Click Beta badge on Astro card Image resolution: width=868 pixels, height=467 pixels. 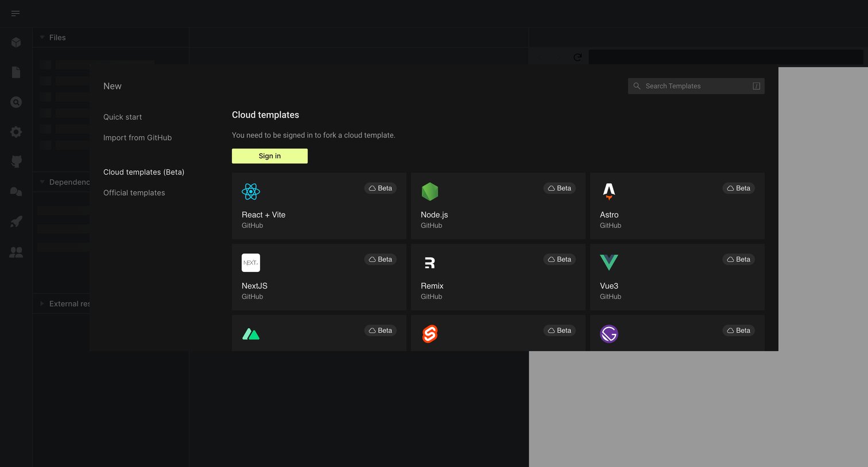click(x=739, y=188)
